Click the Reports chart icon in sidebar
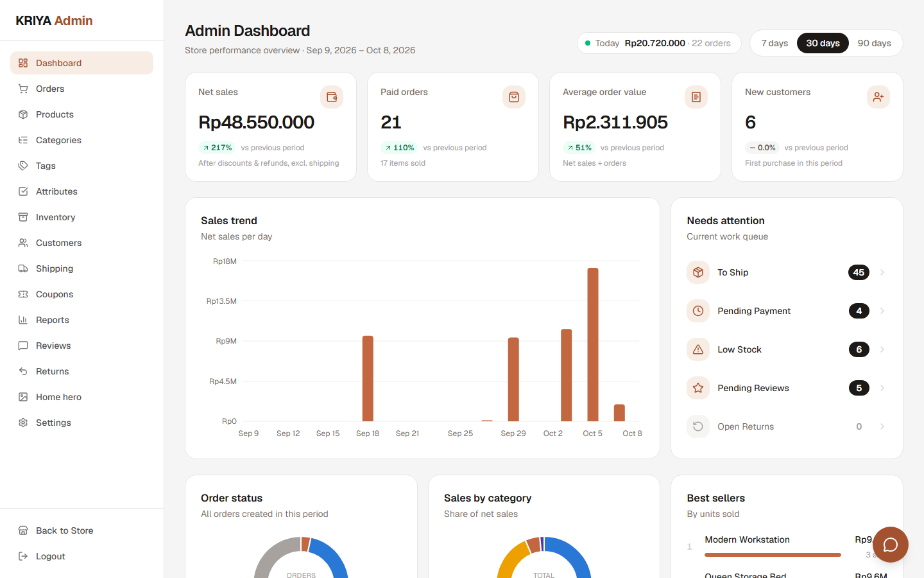This screenshot has height=578, width=924. coord(23,320)
